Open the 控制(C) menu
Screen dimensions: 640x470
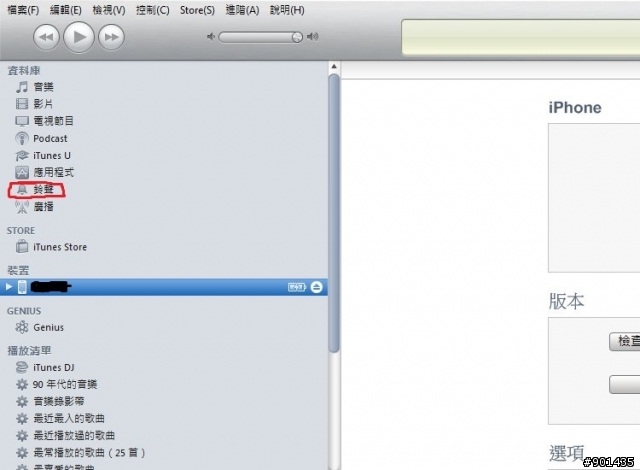[153, 10]
